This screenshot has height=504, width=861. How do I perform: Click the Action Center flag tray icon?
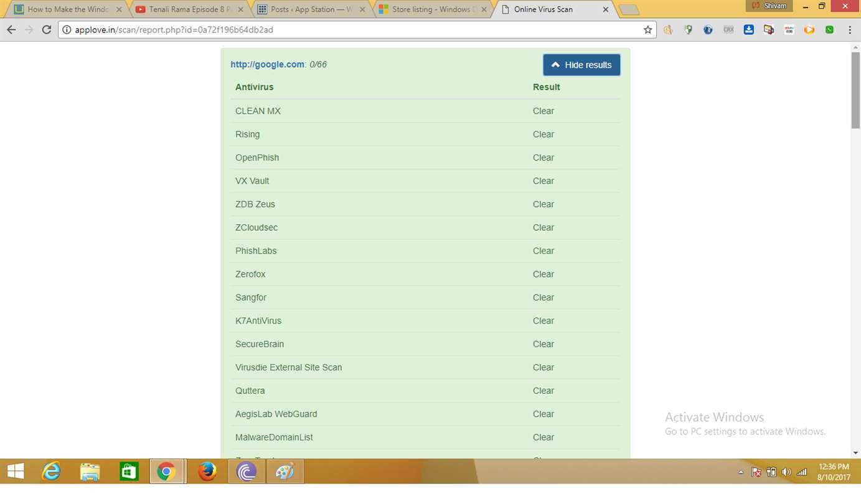pyautogui.click(x=756, y=472)
